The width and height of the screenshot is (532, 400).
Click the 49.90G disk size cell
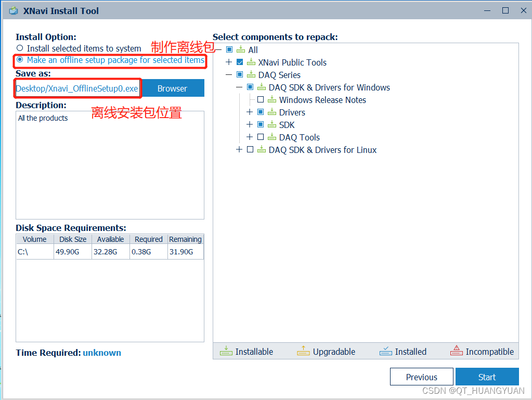(73, 252)
